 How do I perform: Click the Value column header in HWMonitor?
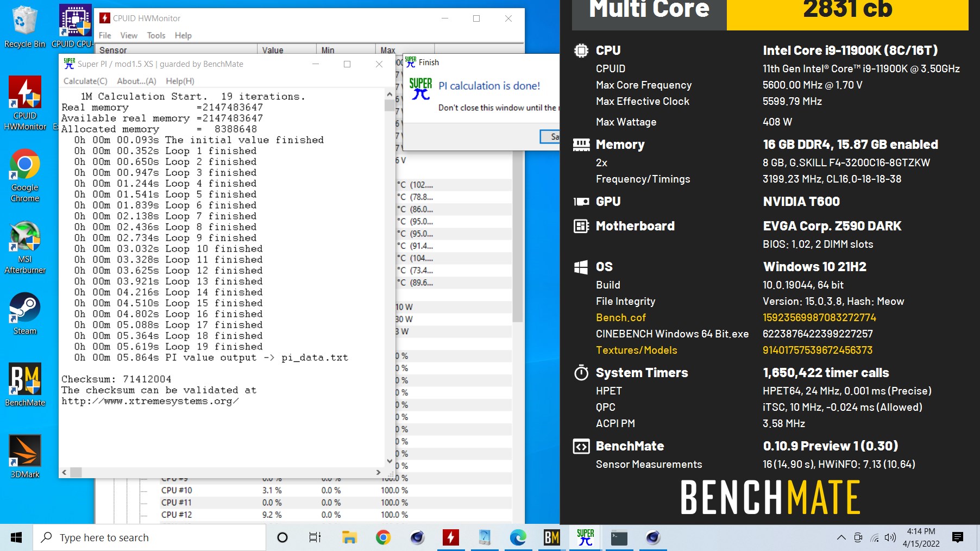click(x=287, y=49)
